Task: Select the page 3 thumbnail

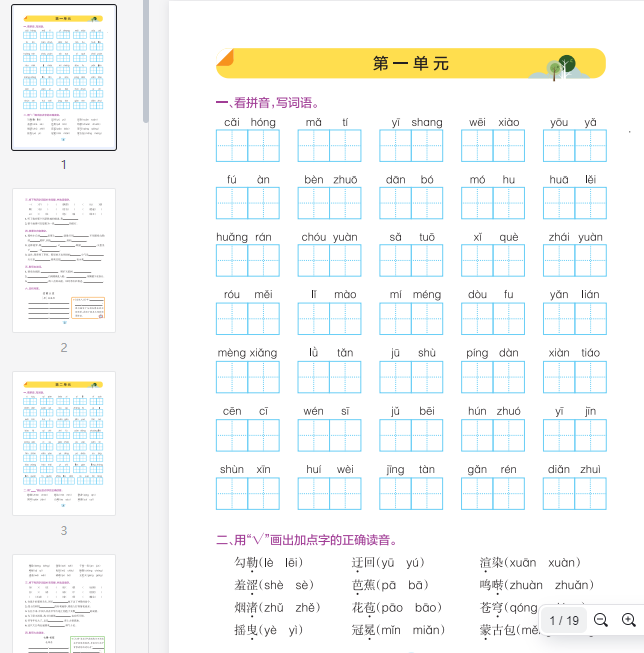Action: 64,444
